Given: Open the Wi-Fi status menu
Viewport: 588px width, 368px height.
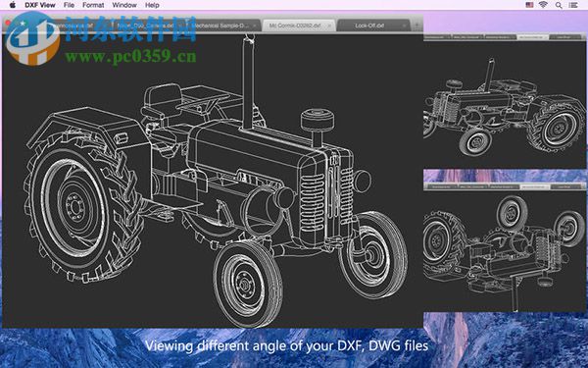Looking at the screenshot, I should 543,5.
